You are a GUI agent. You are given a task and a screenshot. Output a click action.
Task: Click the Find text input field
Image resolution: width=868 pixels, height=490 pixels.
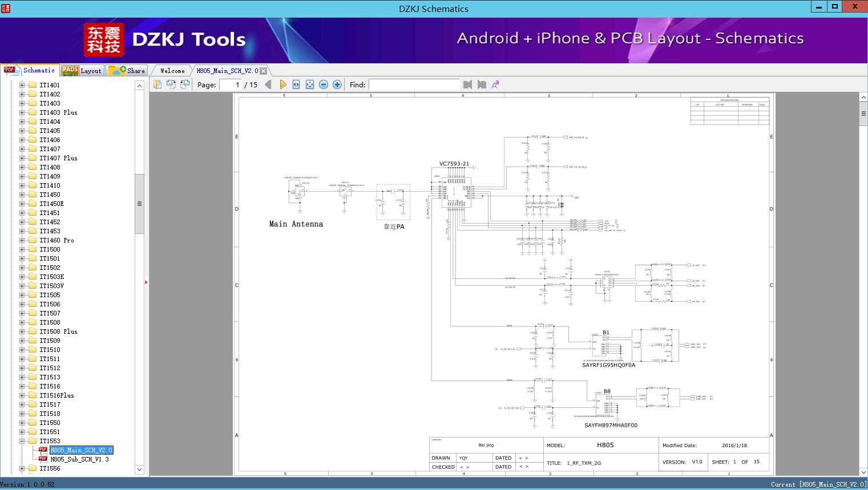tap(414, 84)
